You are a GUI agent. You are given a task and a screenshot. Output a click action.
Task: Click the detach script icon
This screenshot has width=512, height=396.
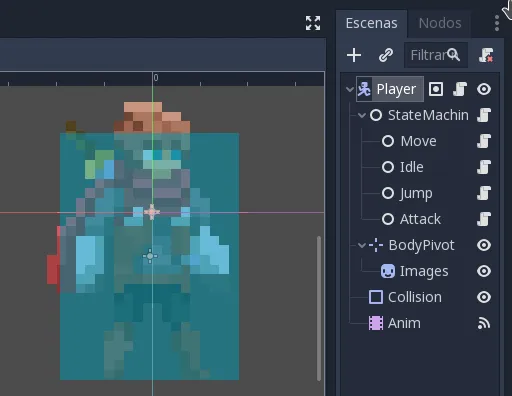pos(486,55)
